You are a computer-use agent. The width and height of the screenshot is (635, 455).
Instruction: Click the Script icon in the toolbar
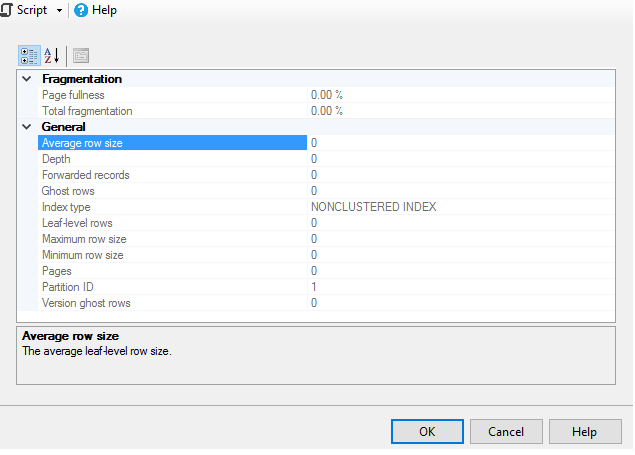[7, 10]
